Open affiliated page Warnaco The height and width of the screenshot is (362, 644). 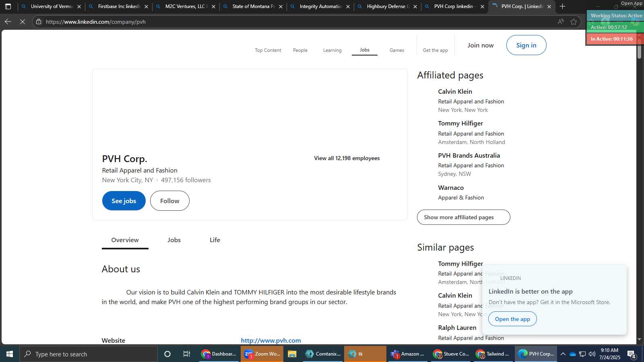451,187
